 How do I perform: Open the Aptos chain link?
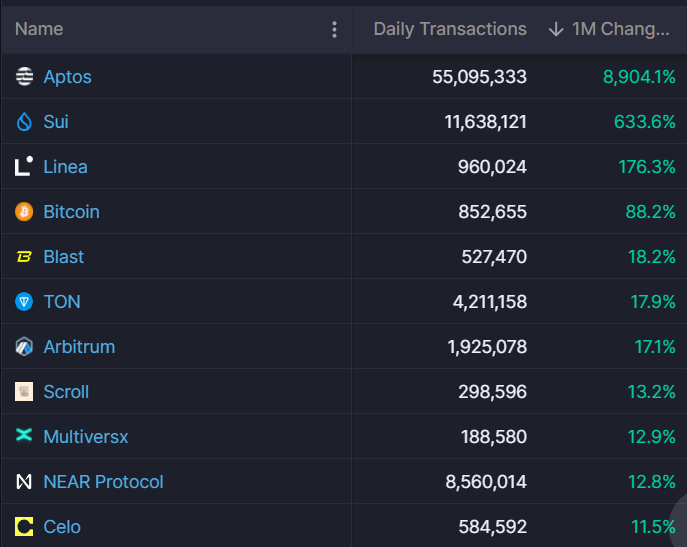click(x=67, y=77)
